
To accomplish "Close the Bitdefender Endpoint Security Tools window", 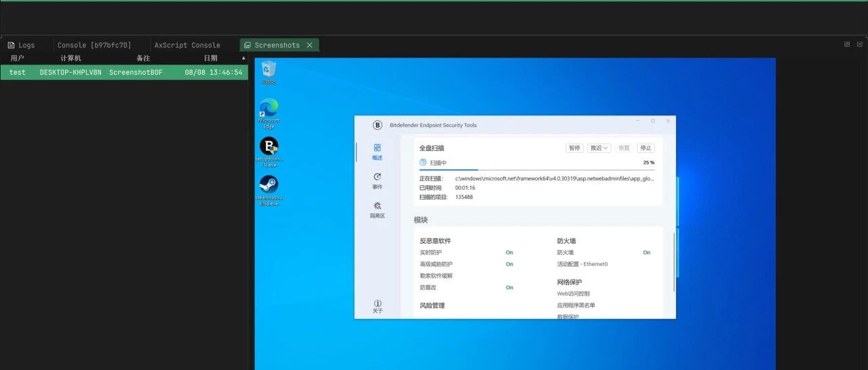I will click(x=668, y=121).
